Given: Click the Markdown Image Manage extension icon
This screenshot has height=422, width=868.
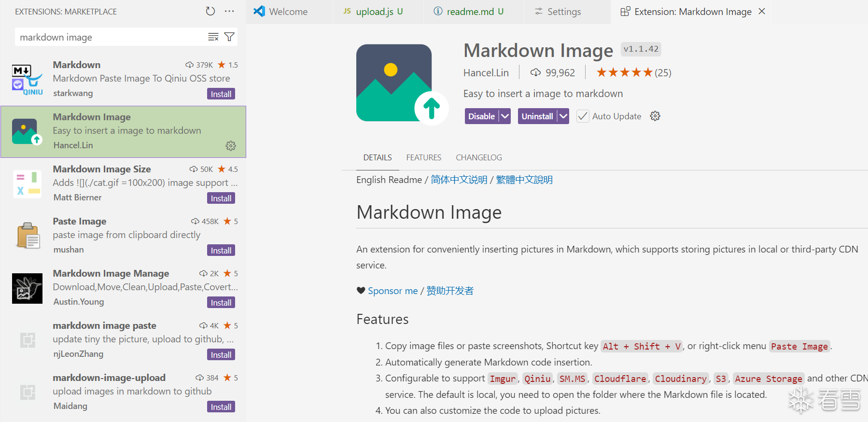Looking at the screenshot, I should click(x=27, y=288).
